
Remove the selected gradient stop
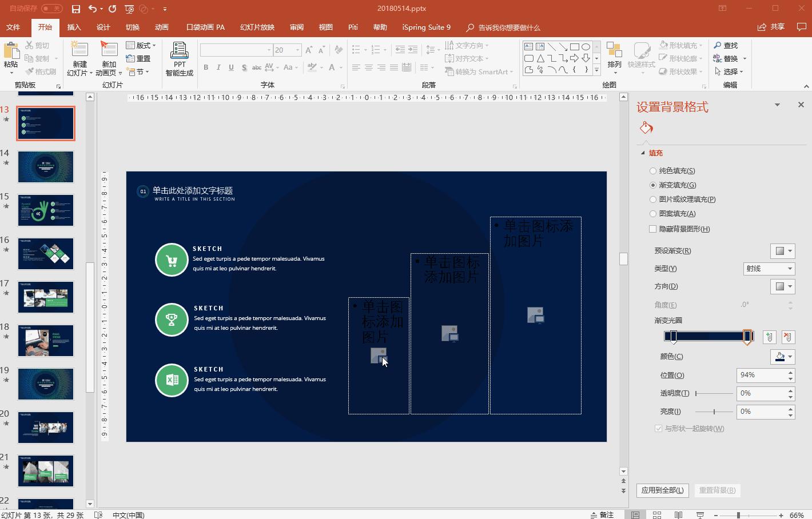[x=788, y=337]
